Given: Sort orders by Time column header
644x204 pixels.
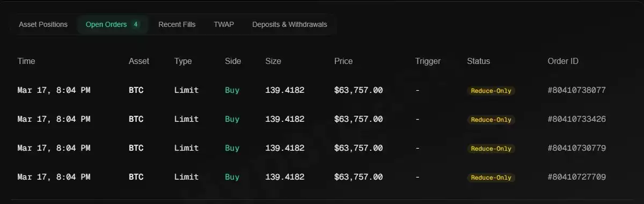Looking at the screenshot, I should pos(26,61).
